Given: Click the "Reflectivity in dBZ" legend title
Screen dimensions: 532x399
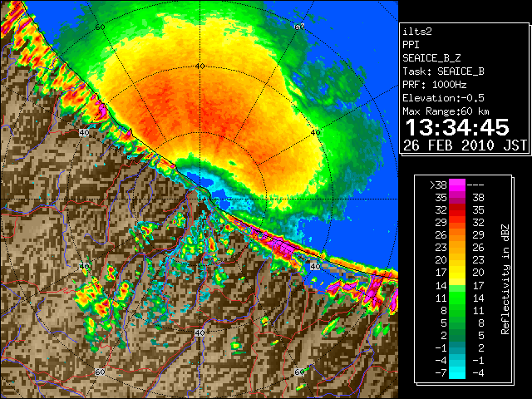Looking at the screenshot, I should pos(505,279).
